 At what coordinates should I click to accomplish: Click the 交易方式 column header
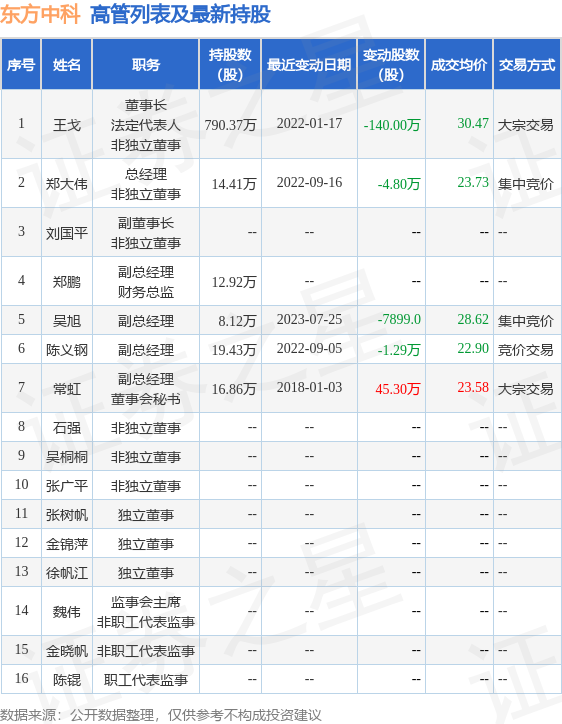point(527,65)
